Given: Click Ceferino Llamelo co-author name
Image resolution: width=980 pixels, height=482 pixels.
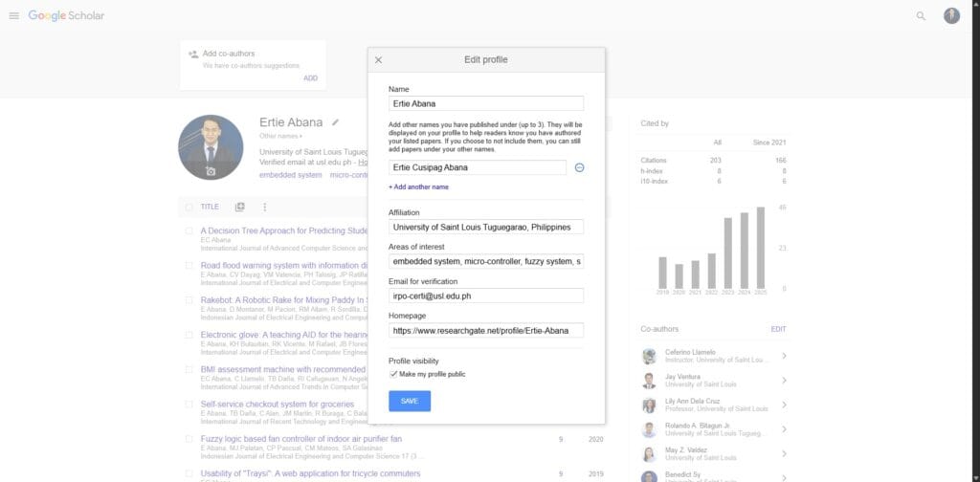Looking at the screenshot, I should [x=690, y=352].
